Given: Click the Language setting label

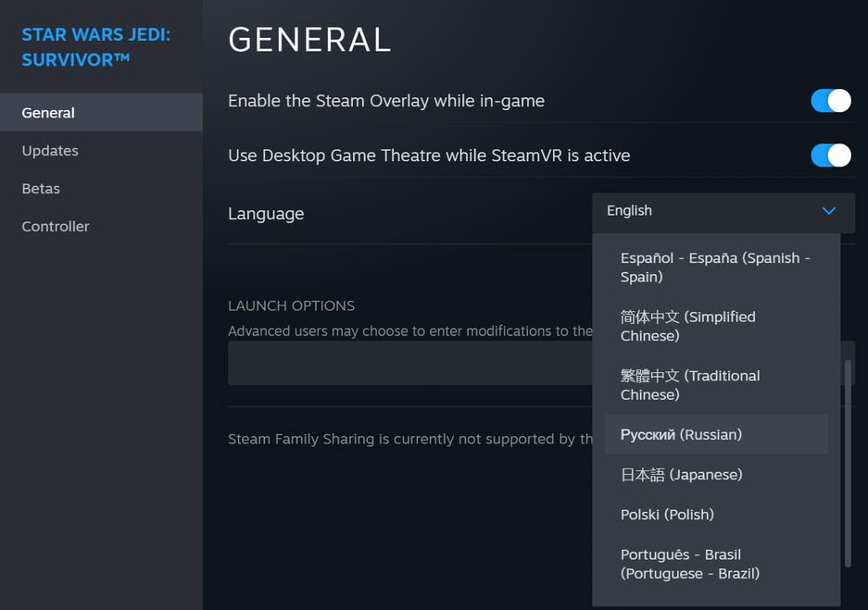Looking at the screenshot, I should coord(266,214).
